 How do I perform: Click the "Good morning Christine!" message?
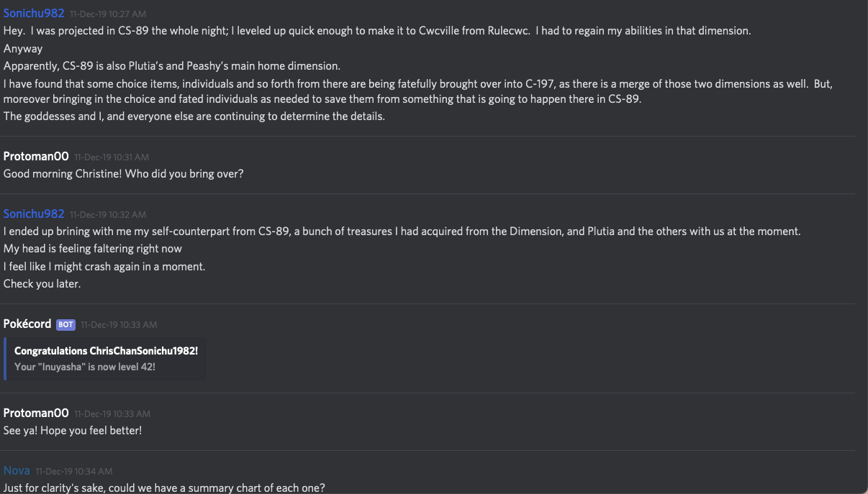click(124, 174)
